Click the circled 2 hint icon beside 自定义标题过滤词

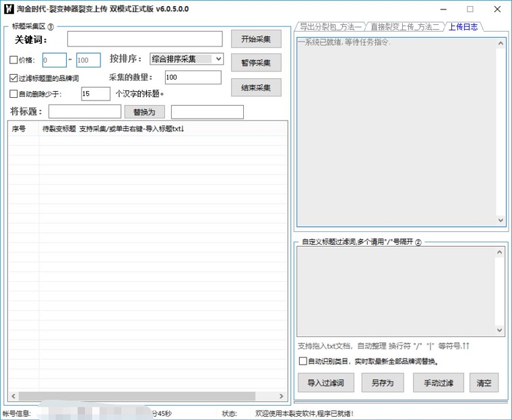coord(418,242)
